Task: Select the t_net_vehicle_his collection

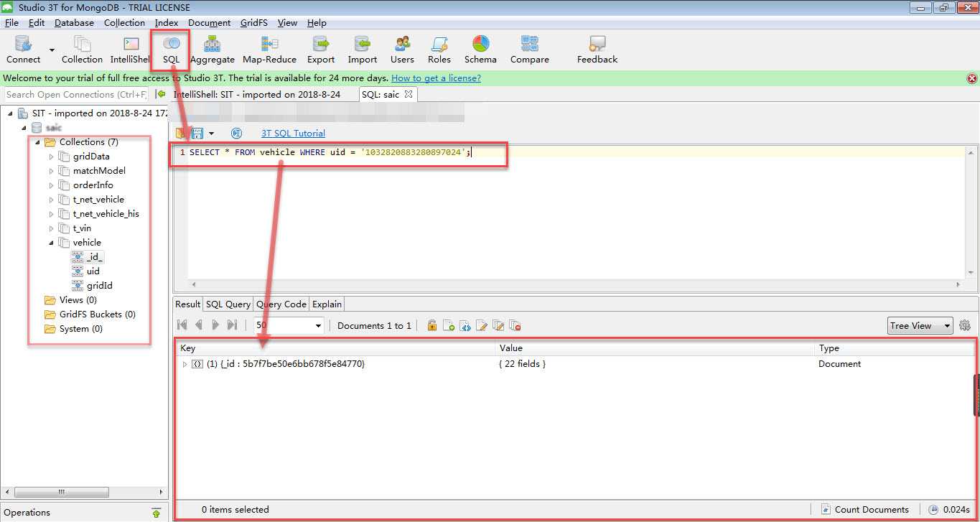Action: tap(106, 213)
